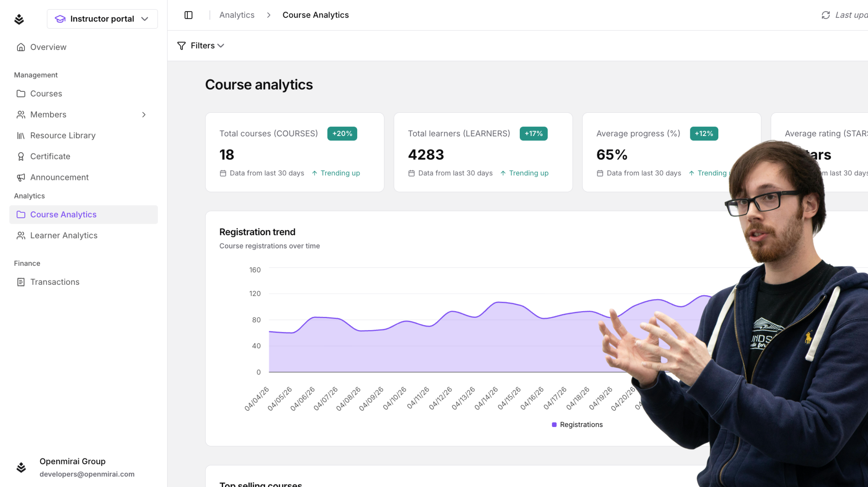This screenshot has width=868, height=487.
Task: Click the Resource Library books icon
Action: pyautogui.click(x=21, y=136)
